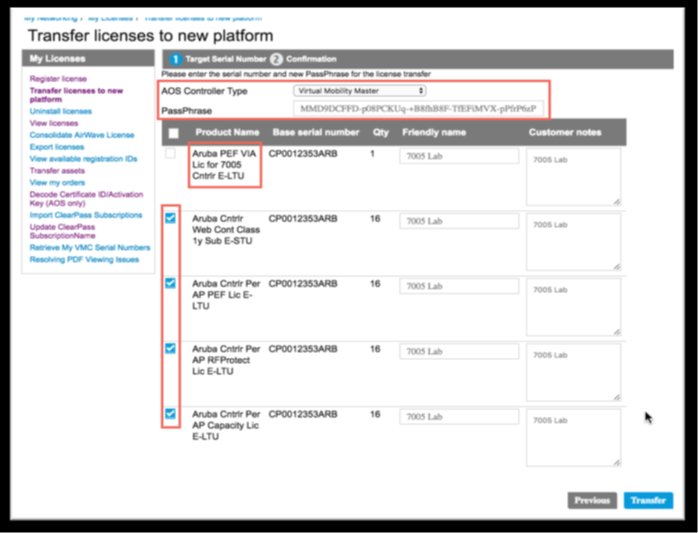Screen dimensions: 698x533
Task: Open Decode Certificate ID/Activation Key link
Action: coord(86,199)
